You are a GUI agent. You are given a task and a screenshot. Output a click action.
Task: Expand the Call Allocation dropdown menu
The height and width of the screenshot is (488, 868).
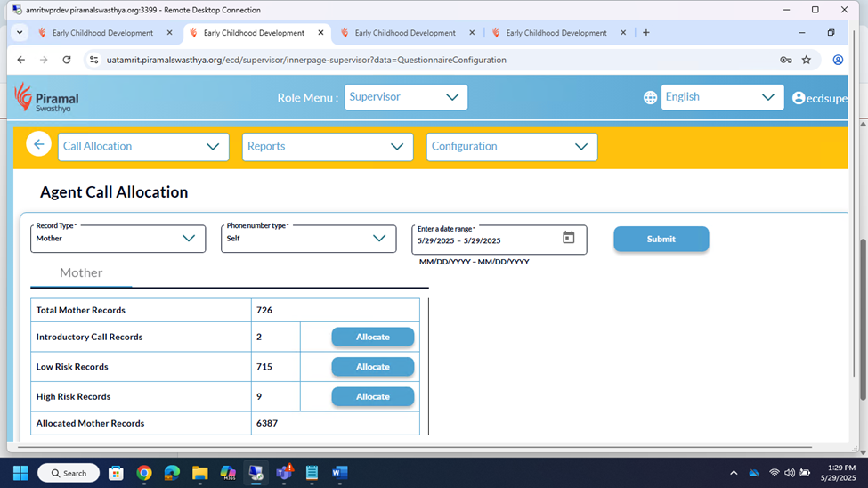pyautogui.click(x=143, y=147)
